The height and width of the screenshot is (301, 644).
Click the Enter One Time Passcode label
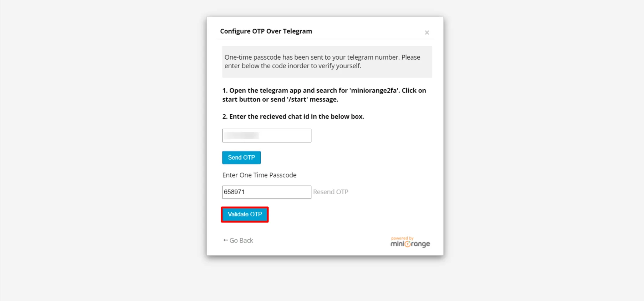pyautogui.click(x=260, y=175)
